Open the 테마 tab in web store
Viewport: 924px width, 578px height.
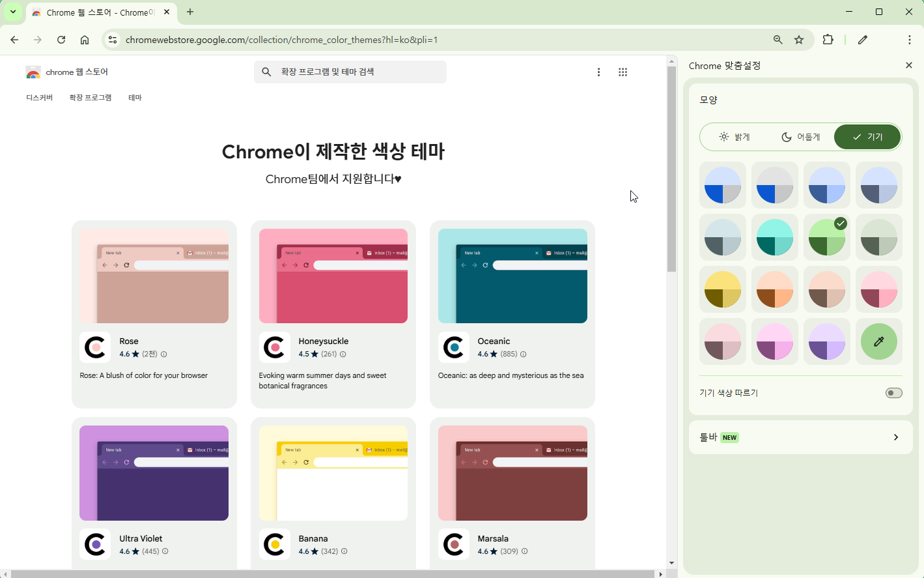pos(135,98)
